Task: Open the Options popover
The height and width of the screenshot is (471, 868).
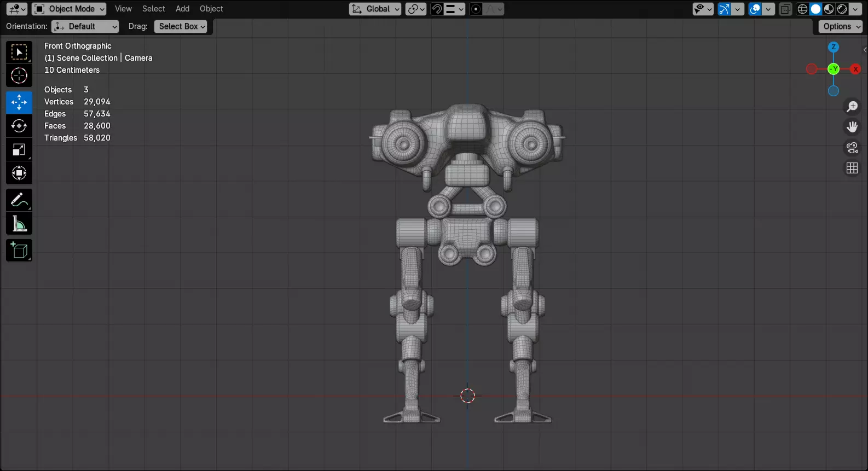Action: pos(841,26)
